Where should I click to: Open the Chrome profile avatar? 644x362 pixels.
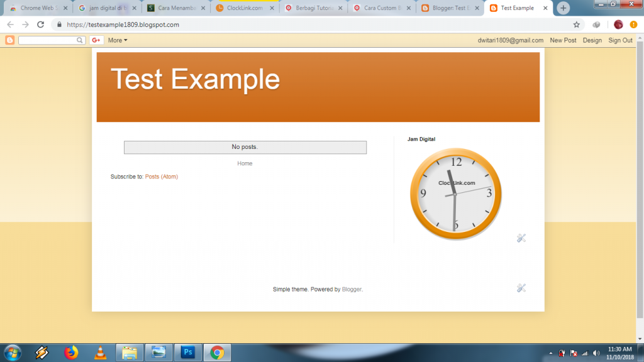tap(618, 25)
